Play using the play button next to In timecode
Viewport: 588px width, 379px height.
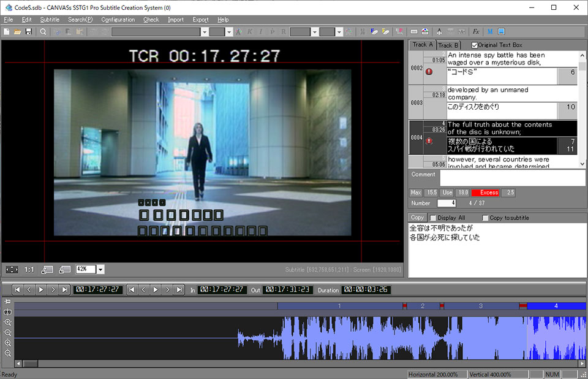pyautogui.click(x=155, y=289)
